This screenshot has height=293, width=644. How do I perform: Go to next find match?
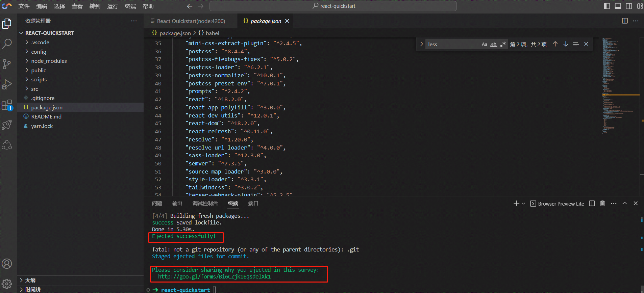click(x=566, y=44)
